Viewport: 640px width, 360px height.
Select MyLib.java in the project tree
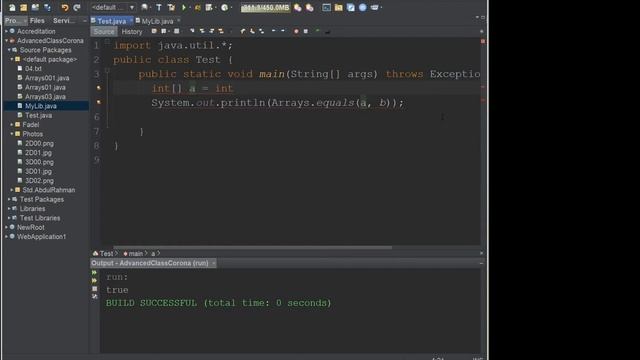41,106
